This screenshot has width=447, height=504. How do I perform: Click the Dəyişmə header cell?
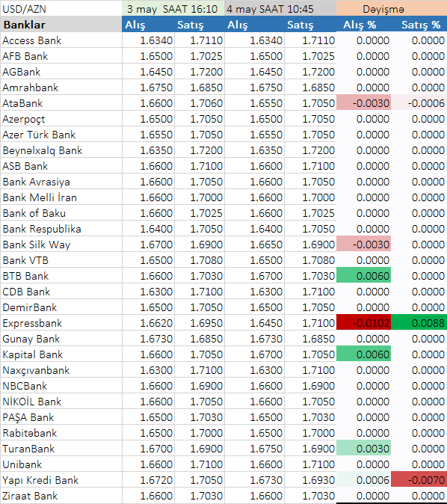pos(392,9)
